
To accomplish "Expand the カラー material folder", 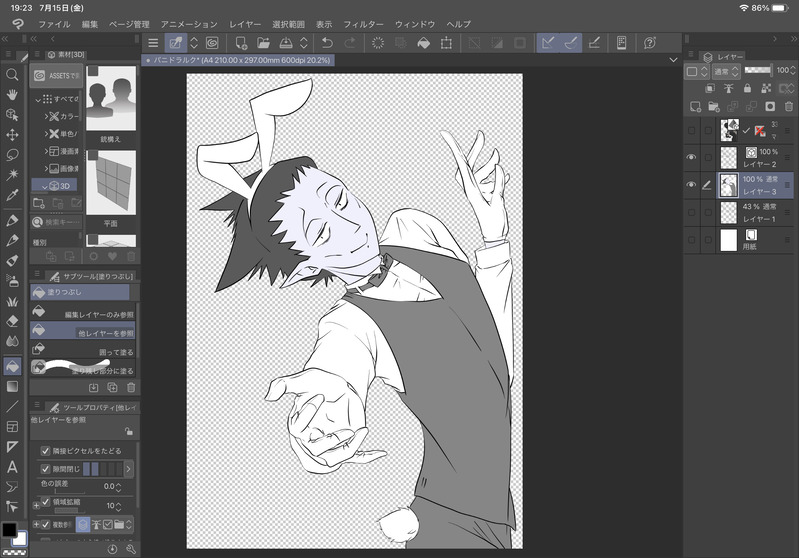I will pos(46,117).
